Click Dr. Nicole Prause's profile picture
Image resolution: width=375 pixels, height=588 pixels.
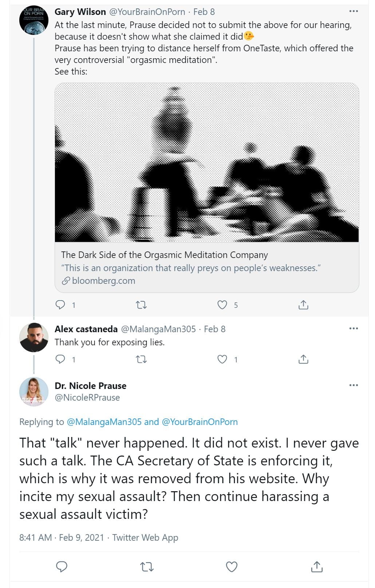pos(34,392)
